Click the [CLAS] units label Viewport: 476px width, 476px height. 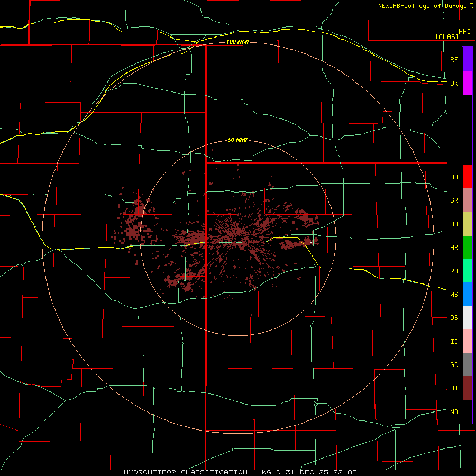447,36
